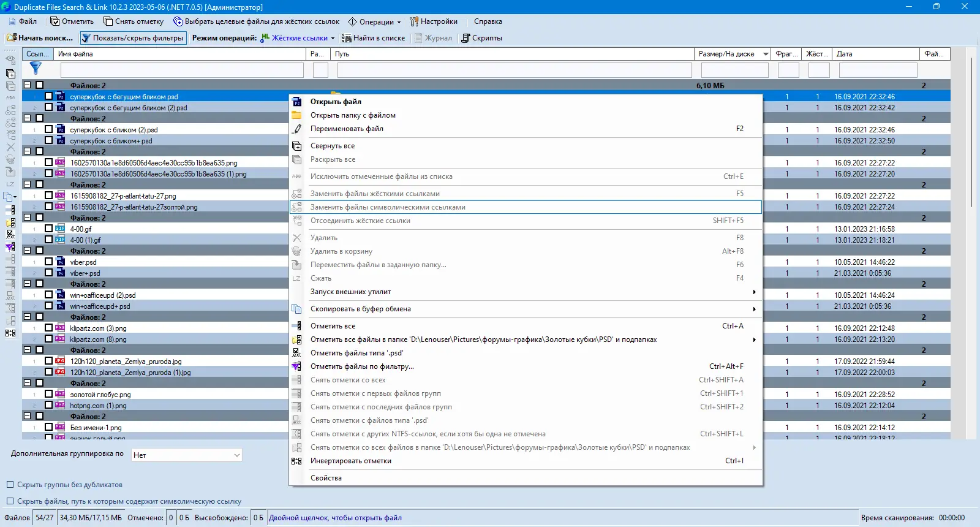Select row 'hotpng.com (1).png'
This screenshot has width=980, height=527.
[x=98, y=406]
